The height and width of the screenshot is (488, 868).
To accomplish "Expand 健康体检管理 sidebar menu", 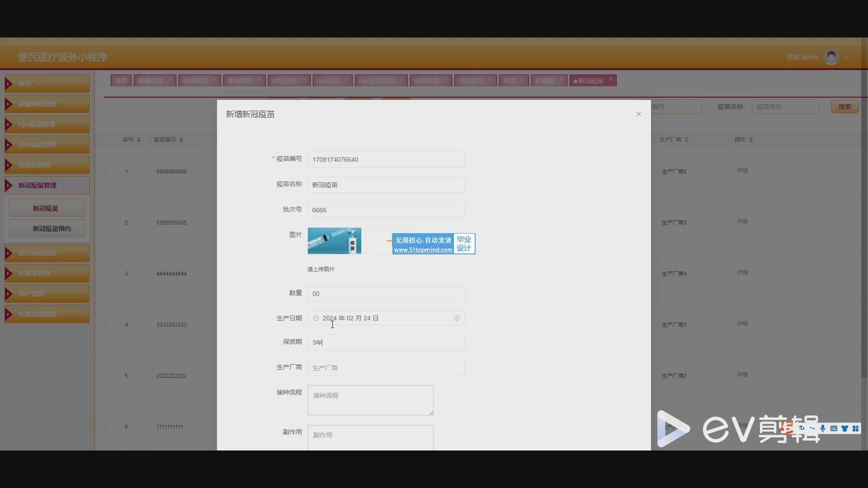I will (x=47, y=104).
